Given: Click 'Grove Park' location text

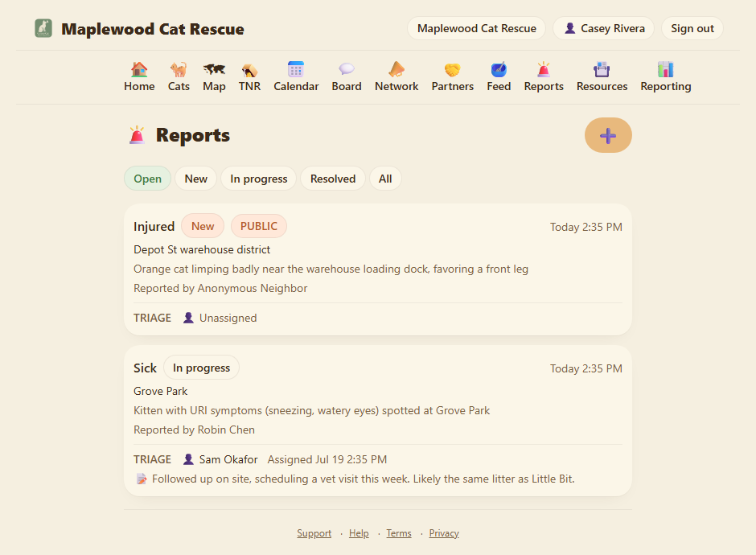Looking at the screenshot, I should coord(161,391).
